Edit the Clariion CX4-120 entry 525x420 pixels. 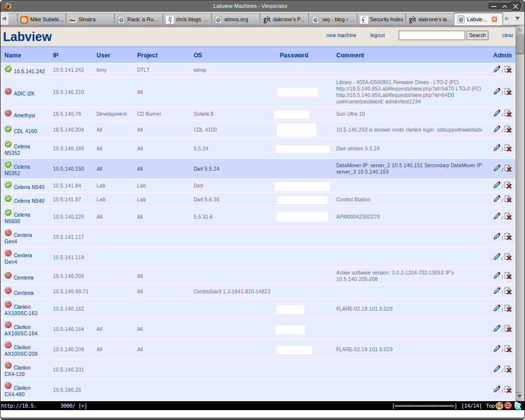pyautogui.click(x=497, y=369)
